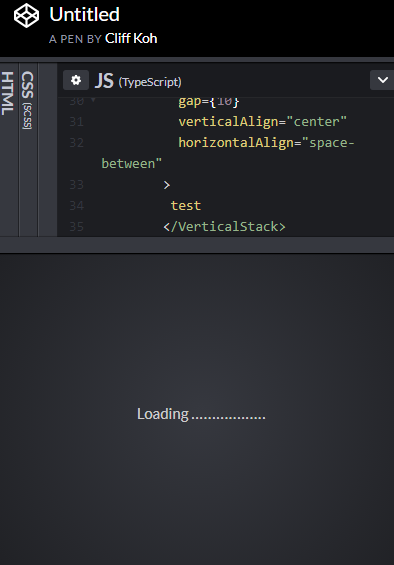Click the </VerticalStack> closing tag
Viewport: 394px width, 565px height.
coord(224,227)
